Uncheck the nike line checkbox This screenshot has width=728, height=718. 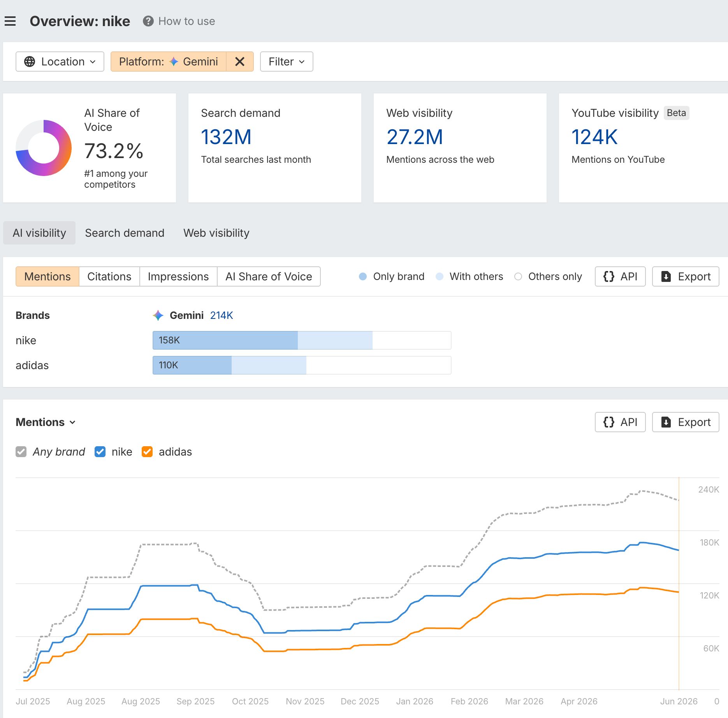(x=100, y=452)
